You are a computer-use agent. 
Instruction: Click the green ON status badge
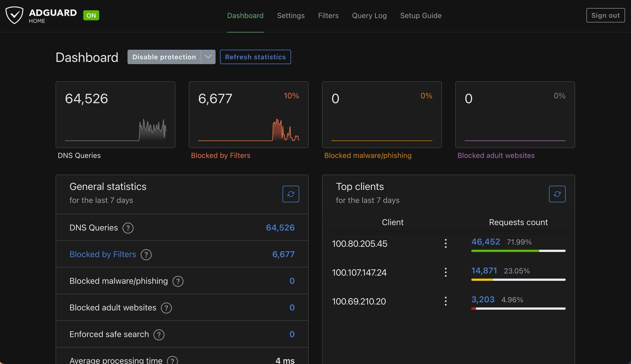click(91, 15)
